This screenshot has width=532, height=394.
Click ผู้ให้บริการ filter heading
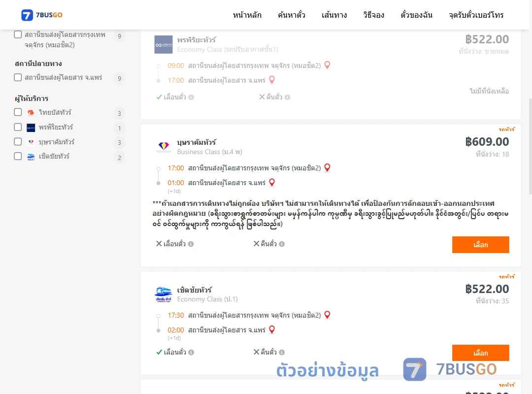(32, 99)
